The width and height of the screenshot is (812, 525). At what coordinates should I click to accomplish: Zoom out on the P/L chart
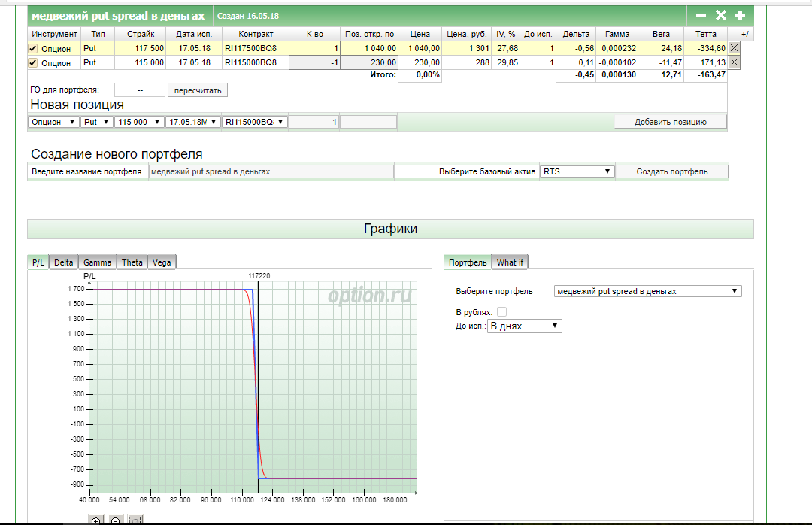pyautogui.click(x=116, y=520)
